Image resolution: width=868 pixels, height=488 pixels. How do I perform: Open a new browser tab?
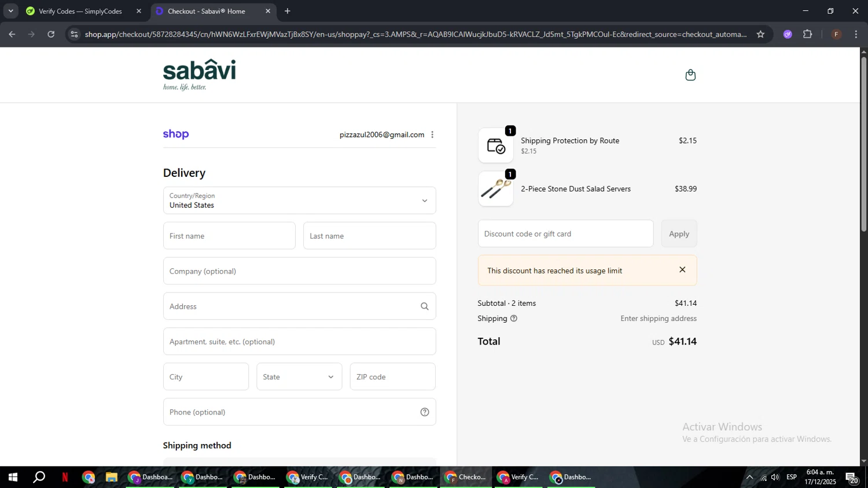[288, 11]
